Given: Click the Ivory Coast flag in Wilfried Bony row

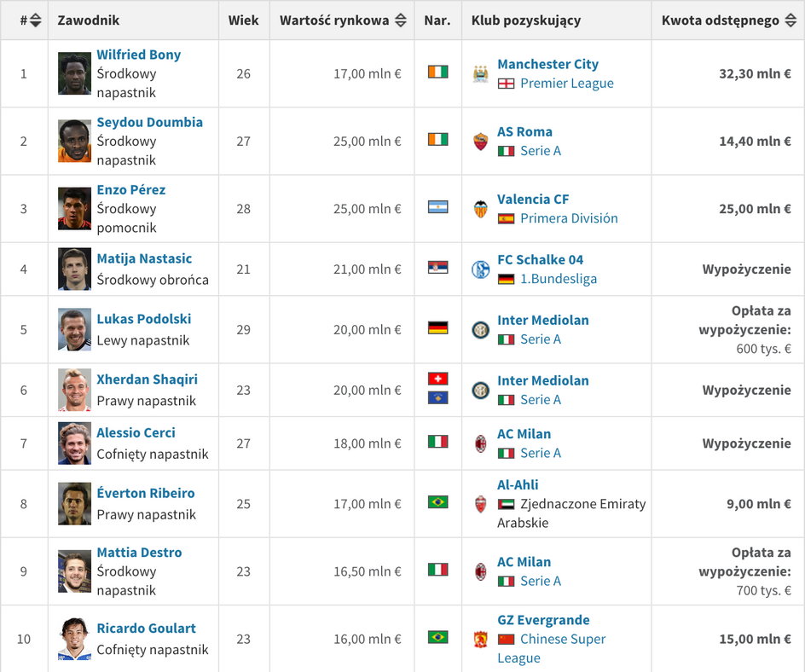Looking at the screenshot, I should [x=438, y=72].
